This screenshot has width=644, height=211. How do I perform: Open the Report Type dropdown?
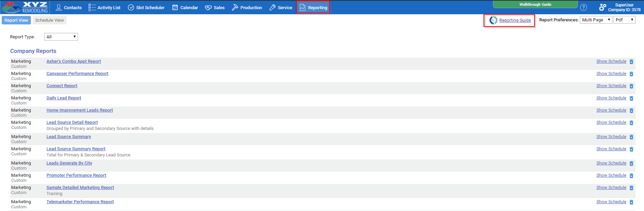pyautogui.click(x=61, y=37)
